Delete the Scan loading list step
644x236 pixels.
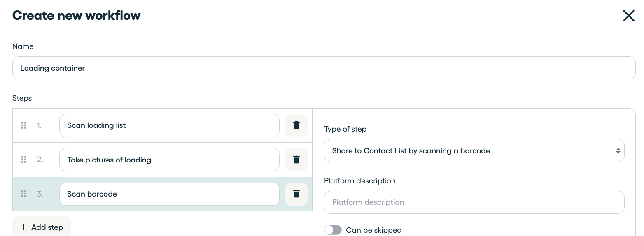click(296, 125)
